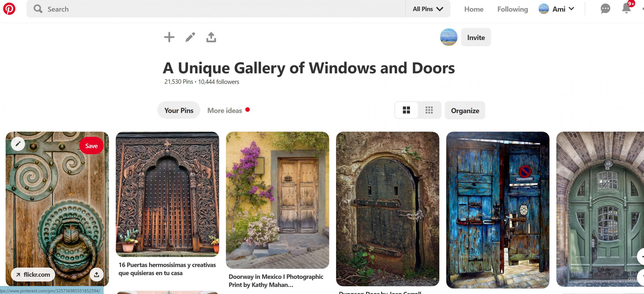Click the plus icon to add a pin
Screen dimensions: 644x294
coord(169,37)
